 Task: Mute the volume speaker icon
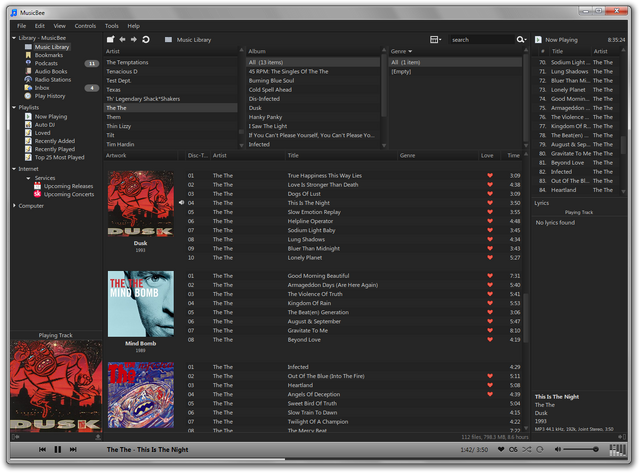(557, 449)
